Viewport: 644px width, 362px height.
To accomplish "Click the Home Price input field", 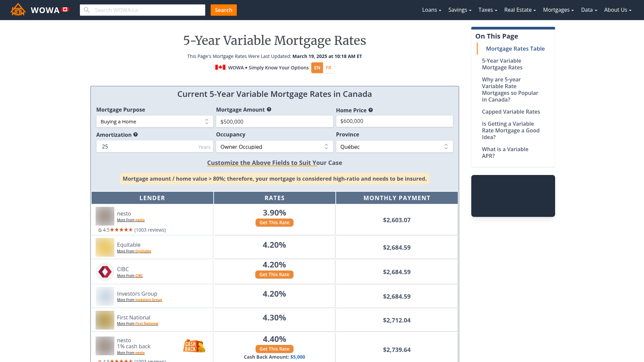I will 394,121.
